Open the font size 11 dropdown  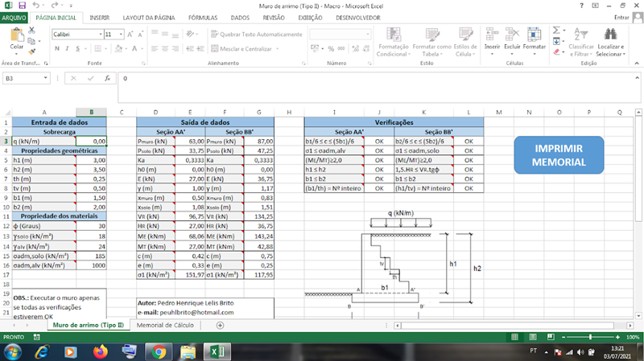(122, 35)
